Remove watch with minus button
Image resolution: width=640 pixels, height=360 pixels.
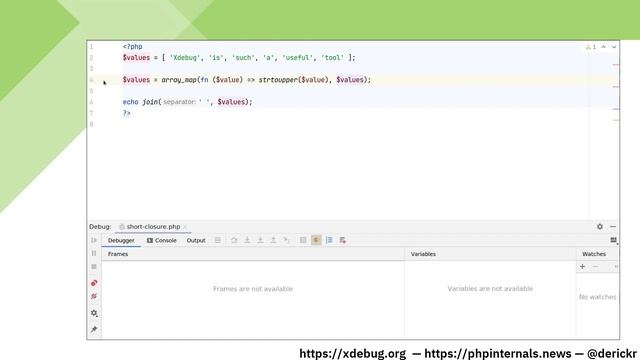pos(596,267)
